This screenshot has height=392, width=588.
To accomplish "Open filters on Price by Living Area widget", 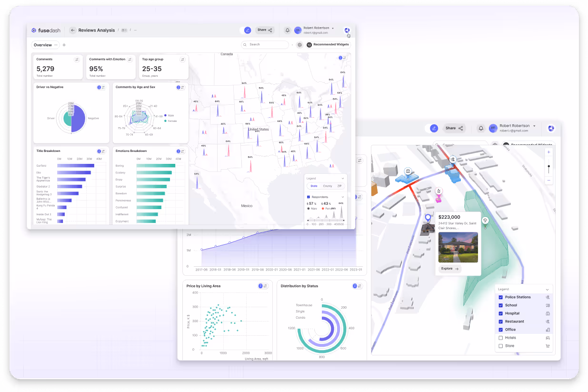I will (x=263, y=286).
